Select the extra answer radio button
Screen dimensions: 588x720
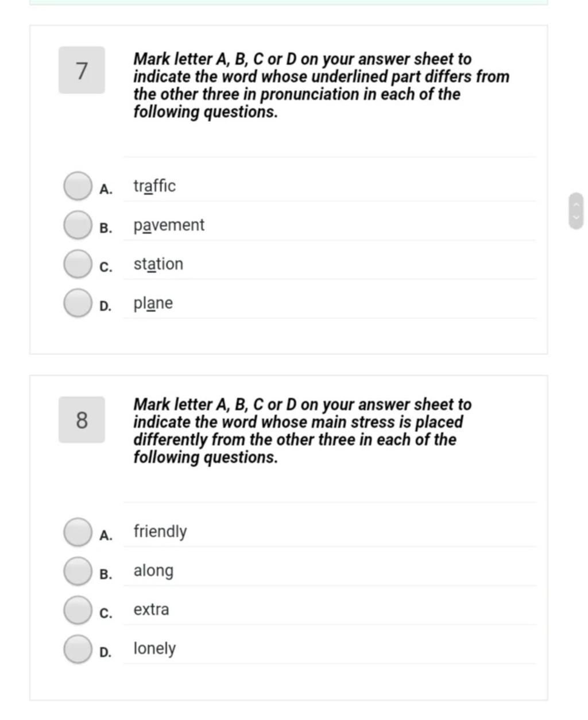pos(77,610)
